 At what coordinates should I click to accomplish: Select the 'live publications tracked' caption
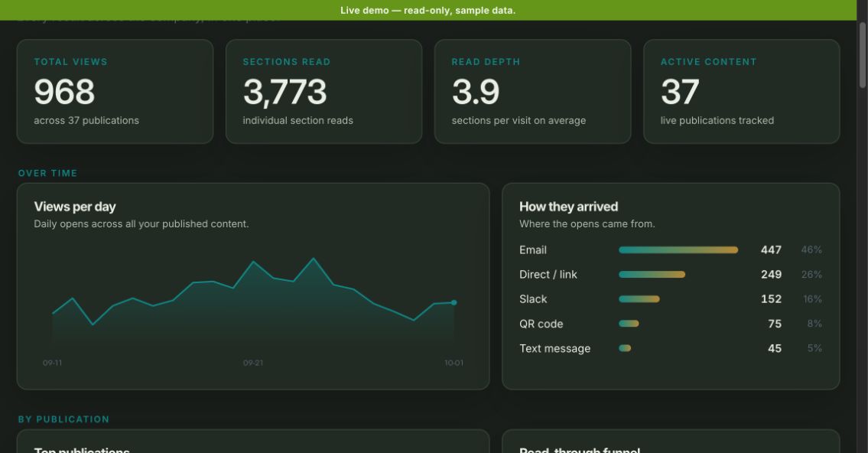point(717,121)
